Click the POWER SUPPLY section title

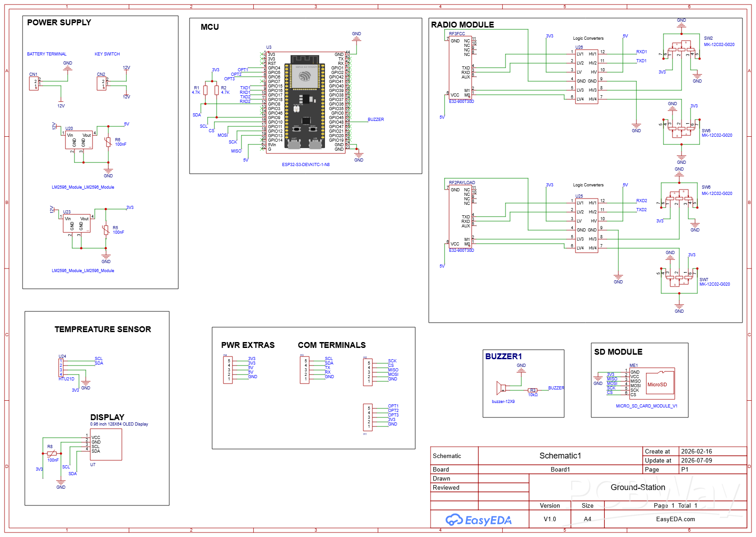click(x=59, y=23)
